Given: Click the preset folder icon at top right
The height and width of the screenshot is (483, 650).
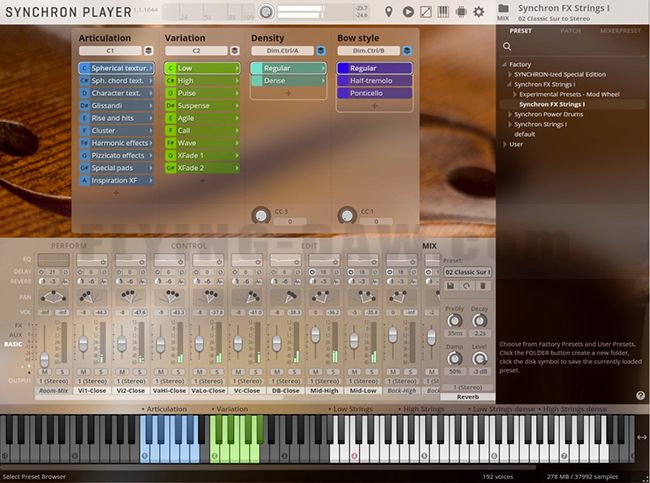Looking at the screenshot, I should [x=503, y=8].
